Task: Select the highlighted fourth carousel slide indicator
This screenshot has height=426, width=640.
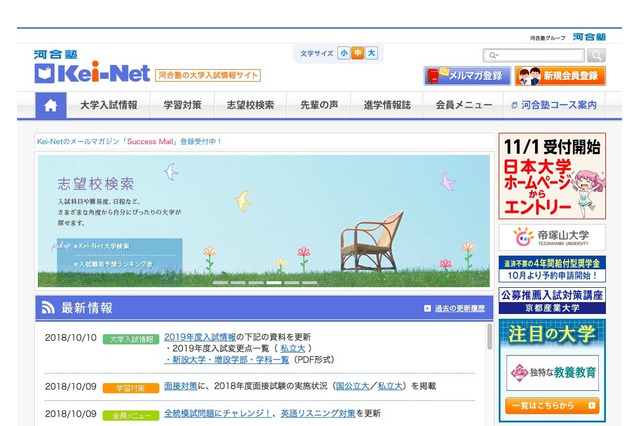Action: tap(274, 282)
